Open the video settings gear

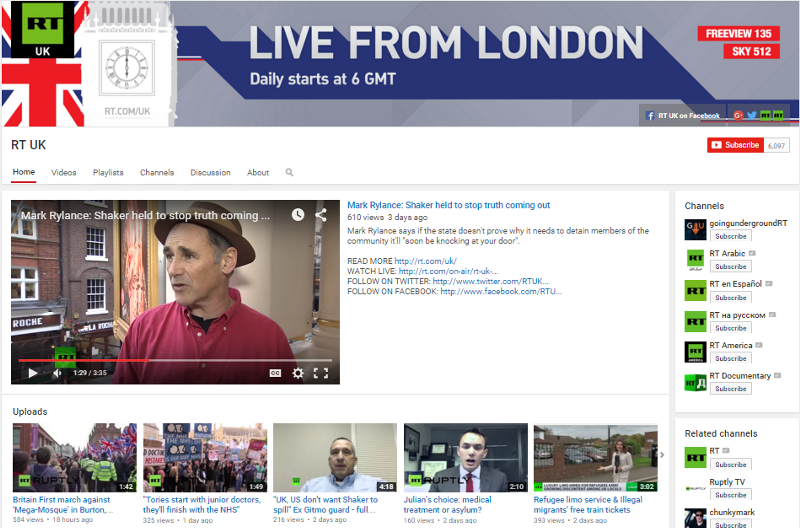(298, 373)
